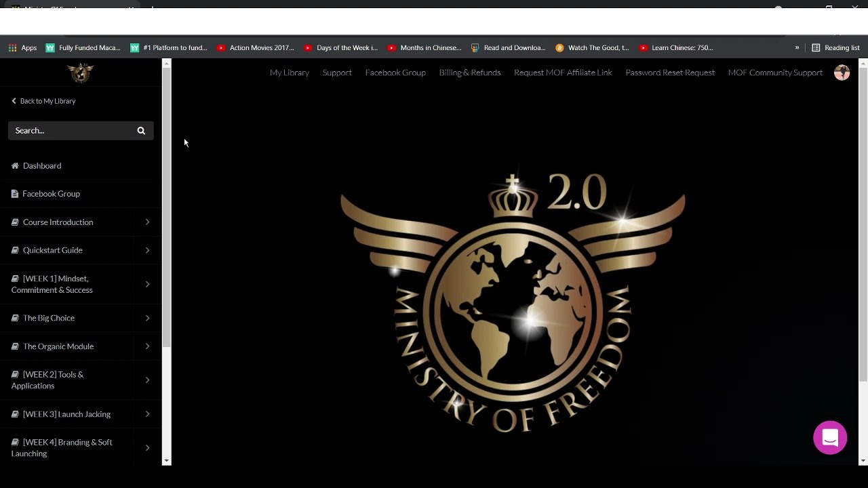Image resolution: width=868 pixels, height=488 pixels.
Task: Click the book icon beside The Big Choice
Action: [x=15, y=318]
